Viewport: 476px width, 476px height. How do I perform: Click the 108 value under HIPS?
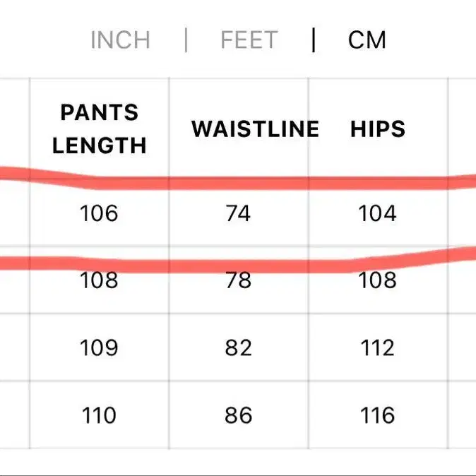(x=378, y=280)
